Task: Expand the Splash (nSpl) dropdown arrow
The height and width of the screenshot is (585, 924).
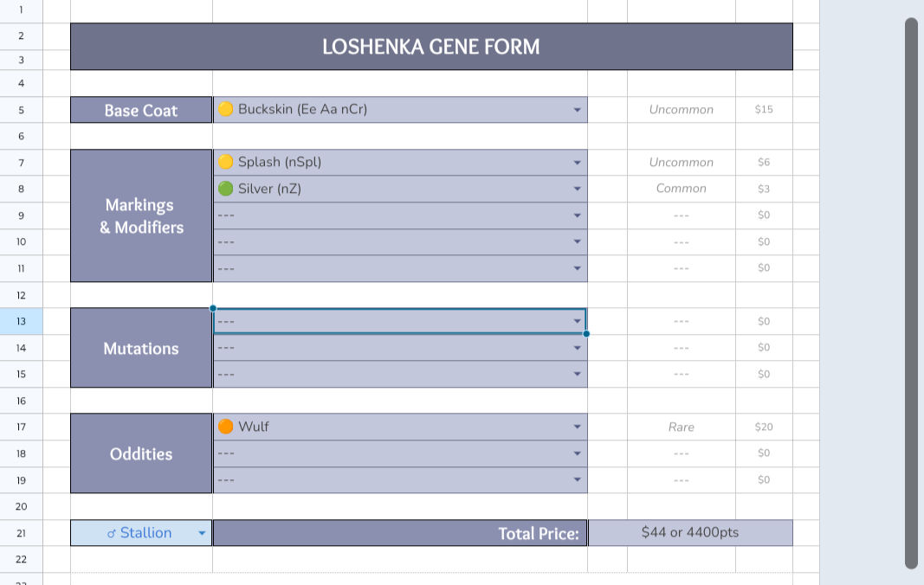Action: click(577, 163)
